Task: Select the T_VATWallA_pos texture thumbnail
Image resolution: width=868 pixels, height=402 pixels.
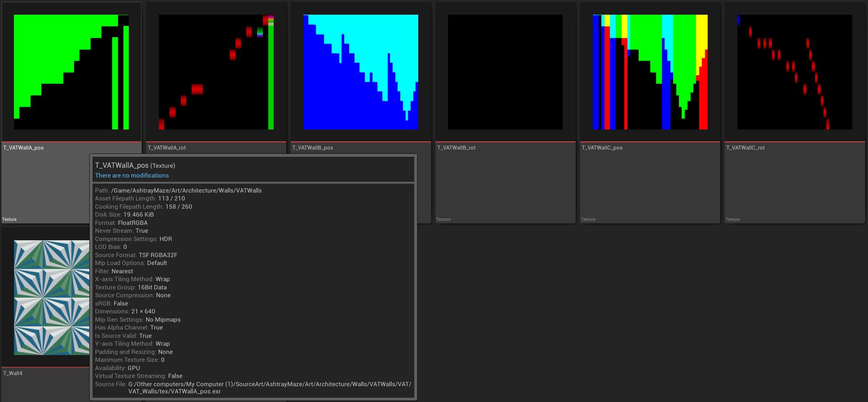Action: 71,72
